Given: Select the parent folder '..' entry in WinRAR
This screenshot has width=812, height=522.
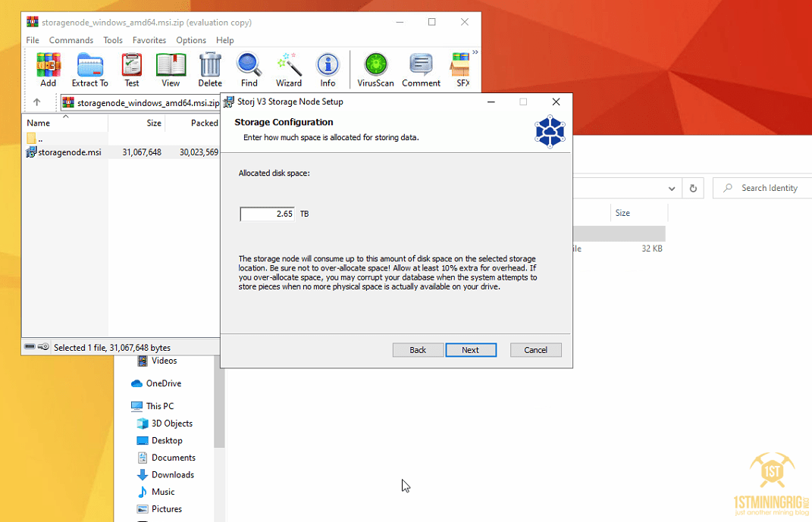Looking at the screenshot, I should coord(34,139).
